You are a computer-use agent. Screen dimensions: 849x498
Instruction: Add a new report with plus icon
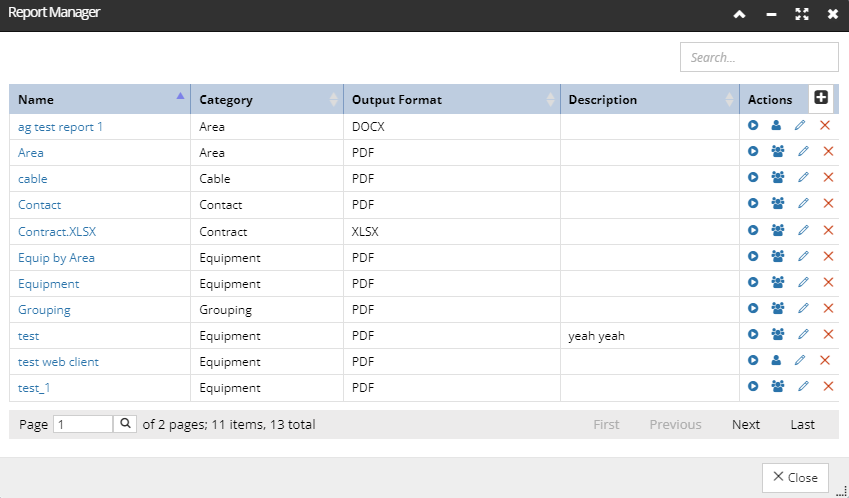pyautogui.click(x=821, y=97)
